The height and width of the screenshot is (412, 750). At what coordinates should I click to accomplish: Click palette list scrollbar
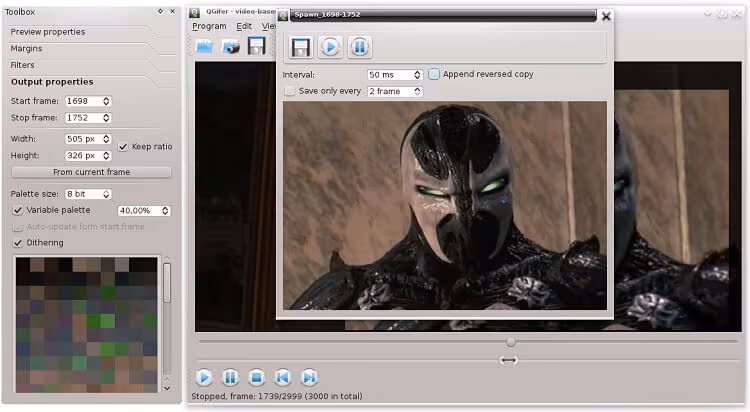point(167,282)
